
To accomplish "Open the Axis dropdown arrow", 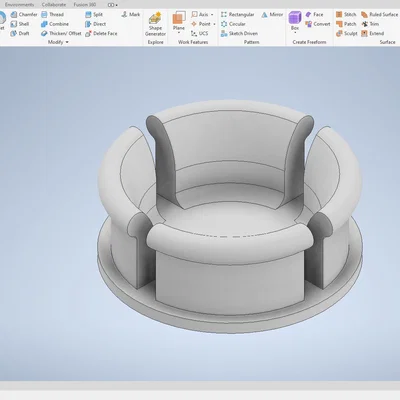I will pos(212,15).
